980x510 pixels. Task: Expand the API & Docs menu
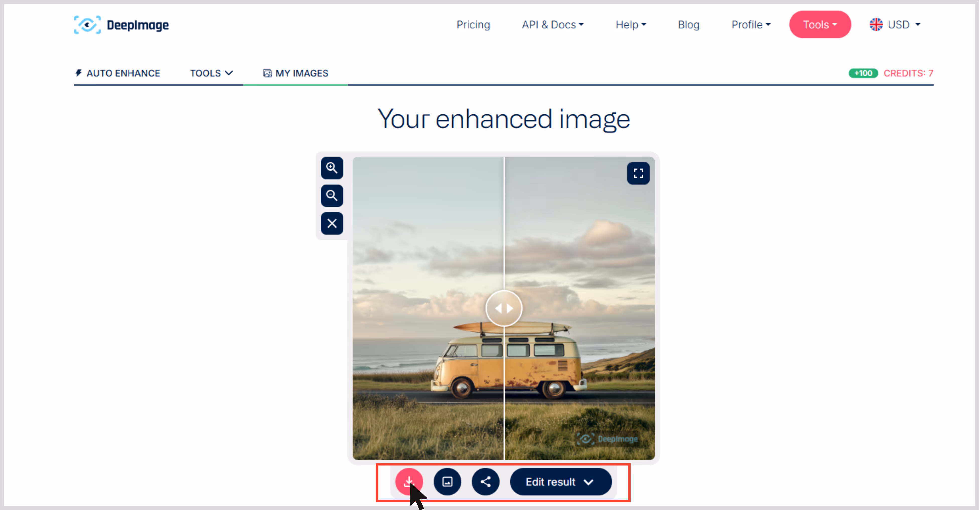pos(552,24)
